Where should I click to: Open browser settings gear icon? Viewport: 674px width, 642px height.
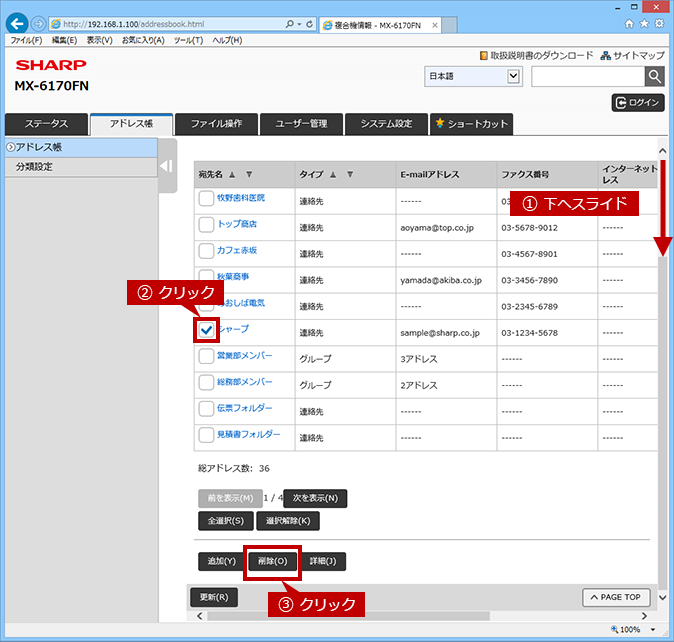click(659, 24)
